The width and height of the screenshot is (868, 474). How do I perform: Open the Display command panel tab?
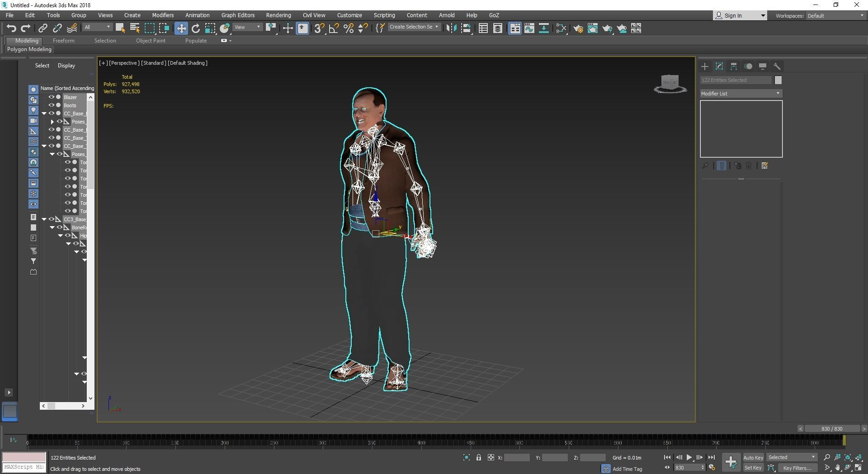(763, 66)
